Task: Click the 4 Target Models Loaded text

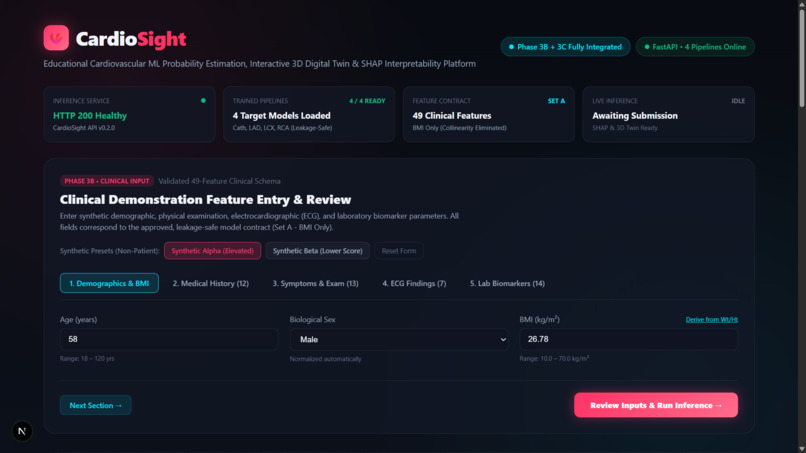Action: pyautogui.click(x=282, y=116)
